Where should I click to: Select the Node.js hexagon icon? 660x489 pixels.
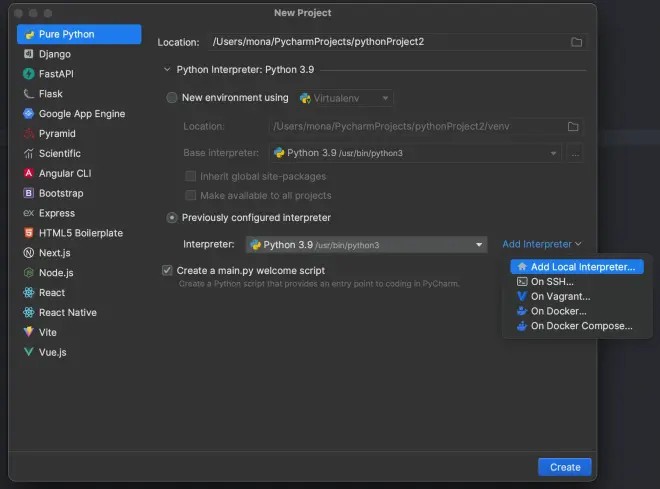[x=29, y=273]
